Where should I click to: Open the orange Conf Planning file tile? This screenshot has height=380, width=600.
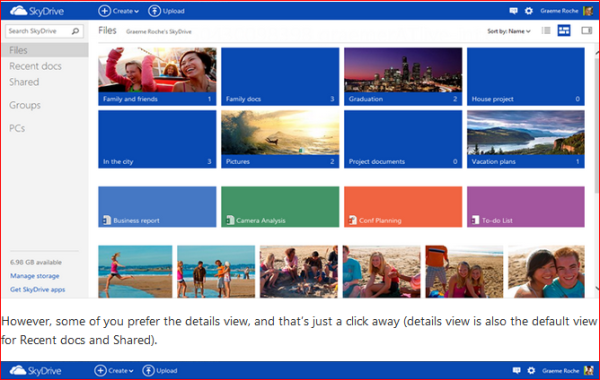(403, 207)
